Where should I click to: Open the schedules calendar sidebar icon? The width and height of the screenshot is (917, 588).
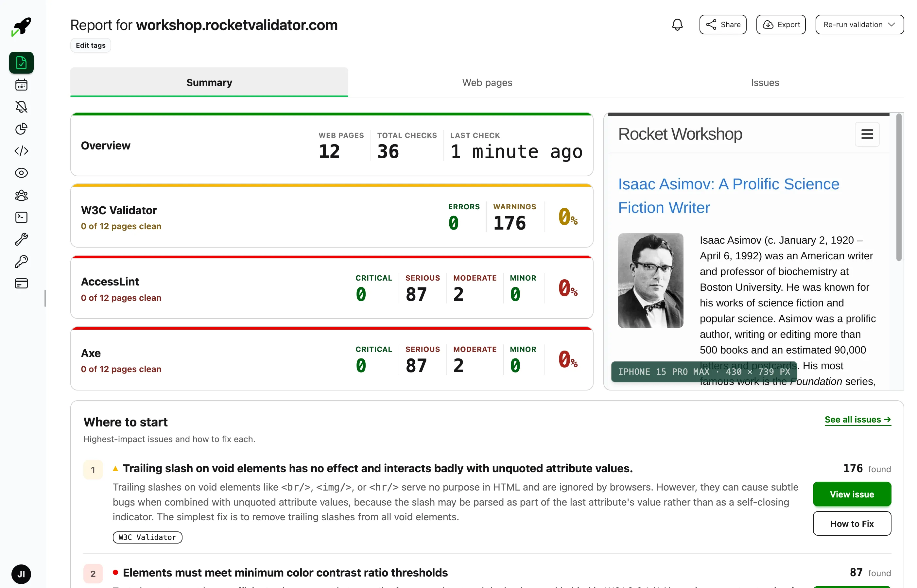[21, 85]
